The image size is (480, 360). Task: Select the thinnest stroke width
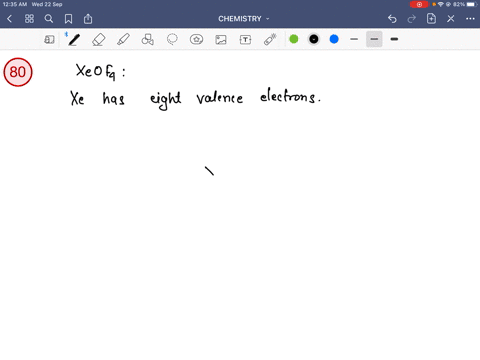pos(354,39)
